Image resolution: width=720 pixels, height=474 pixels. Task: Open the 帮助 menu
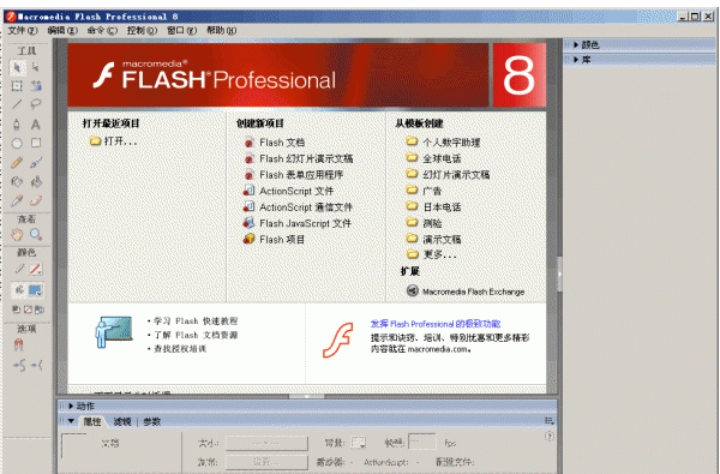click(221, 30)
